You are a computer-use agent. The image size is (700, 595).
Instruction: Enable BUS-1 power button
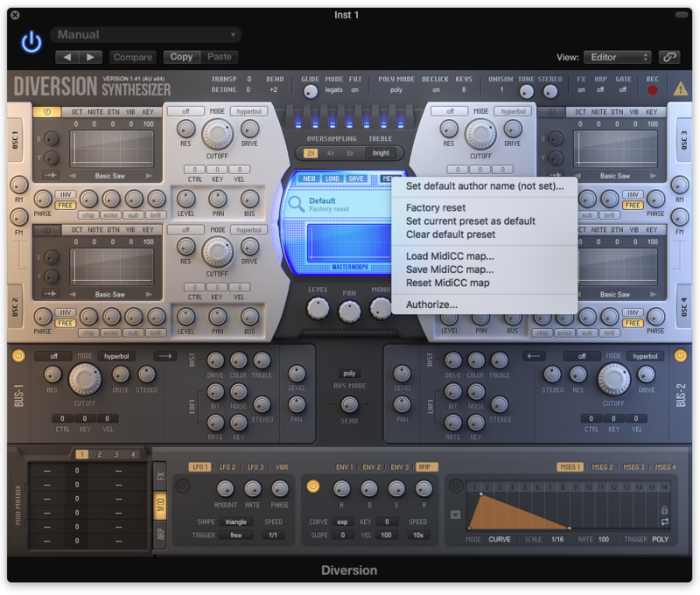pyautogui.click(x=17, y=356)
